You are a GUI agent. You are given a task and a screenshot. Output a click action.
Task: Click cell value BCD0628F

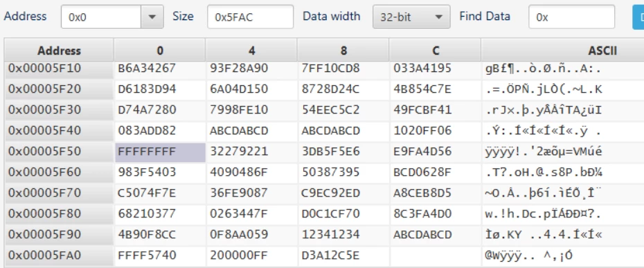coord(422,172)
